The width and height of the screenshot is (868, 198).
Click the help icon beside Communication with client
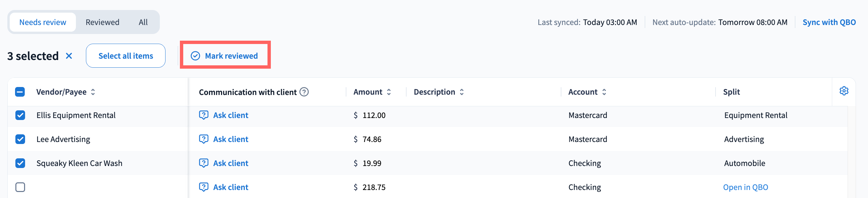tap(304, 92)
